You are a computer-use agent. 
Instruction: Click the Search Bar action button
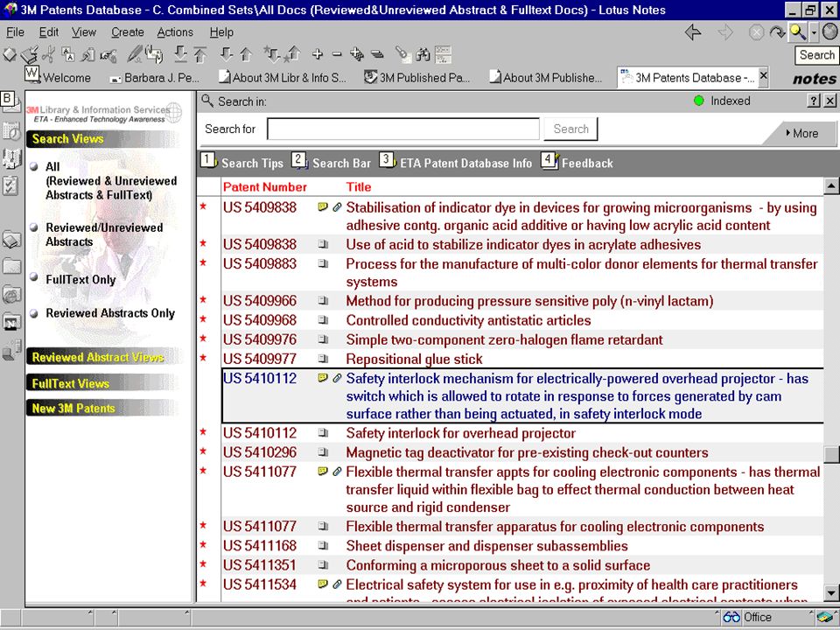pos(331,162)
